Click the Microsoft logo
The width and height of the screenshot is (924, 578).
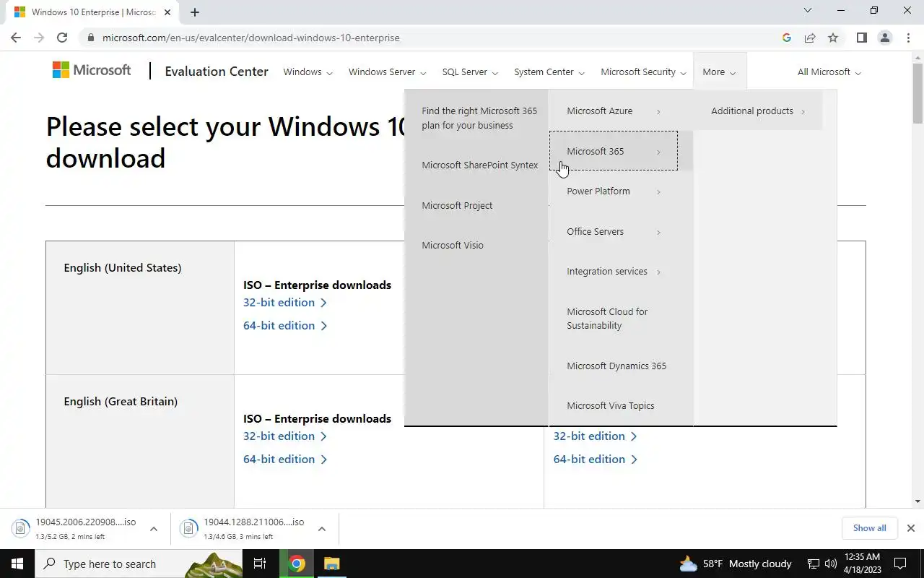tap(92, 70)
